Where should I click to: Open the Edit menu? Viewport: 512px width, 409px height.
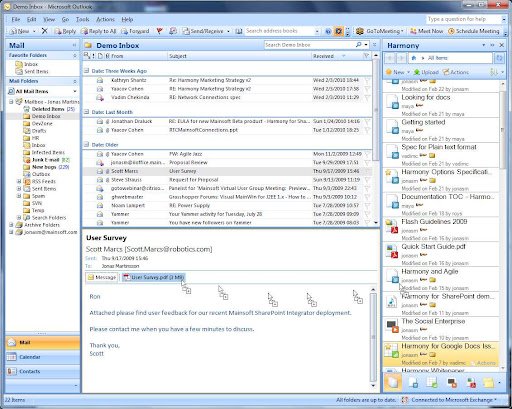click(32, 19)
